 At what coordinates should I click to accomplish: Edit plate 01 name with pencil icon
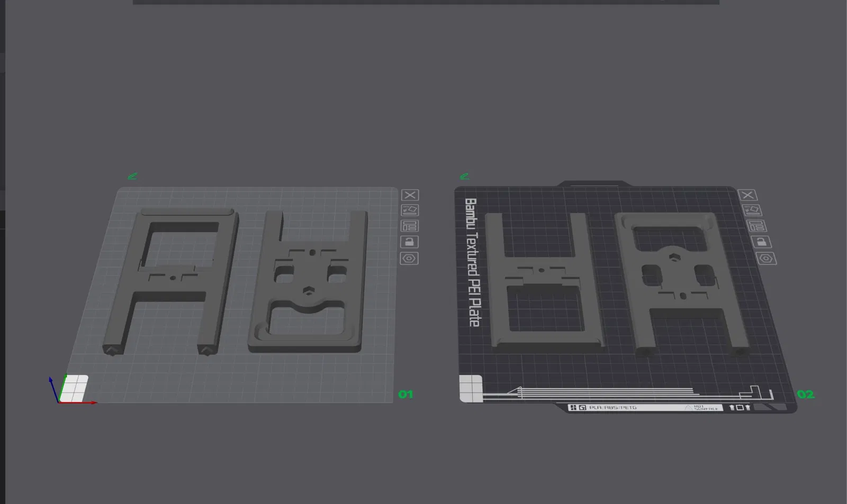[132, 176]
